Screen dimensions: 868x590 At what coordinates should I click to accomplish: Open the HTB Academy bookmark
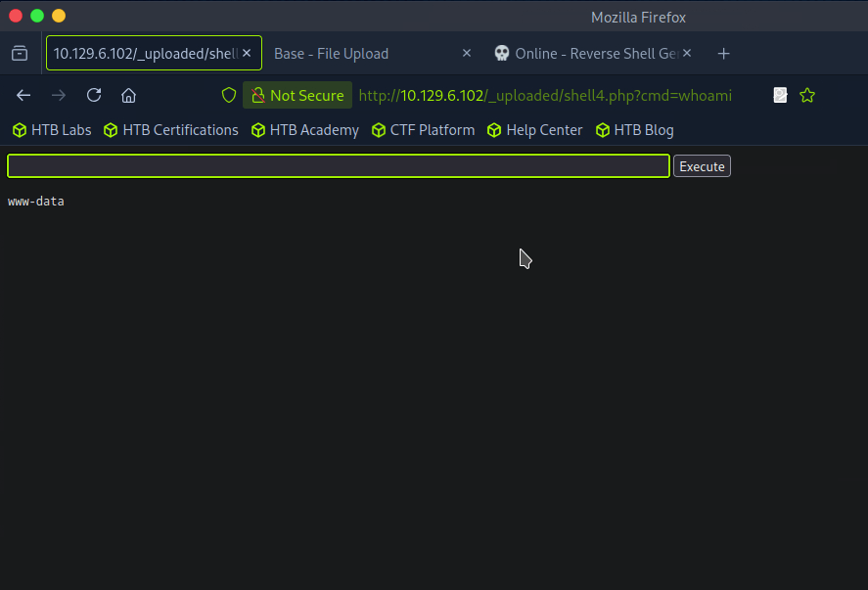[x=305, y=130]
